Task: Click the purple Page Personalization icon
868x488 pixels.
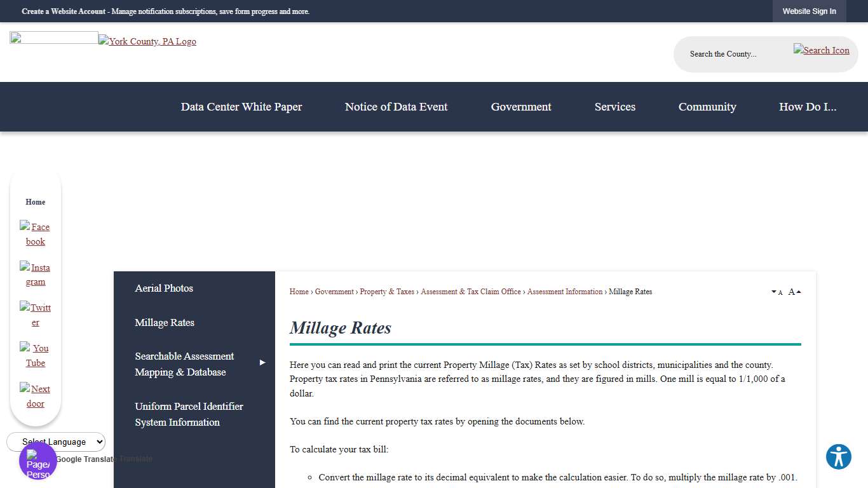Action: pyautogui.click(x=37, y=461)
